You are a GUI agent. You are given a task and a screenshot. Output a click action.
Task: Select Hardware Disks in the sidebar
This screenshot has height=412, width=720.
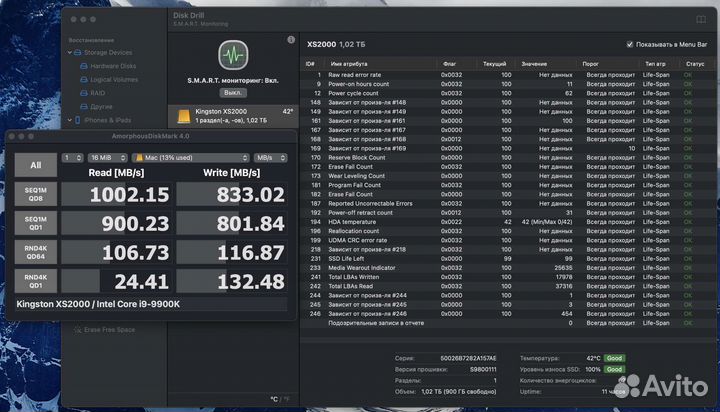point(113,66)
